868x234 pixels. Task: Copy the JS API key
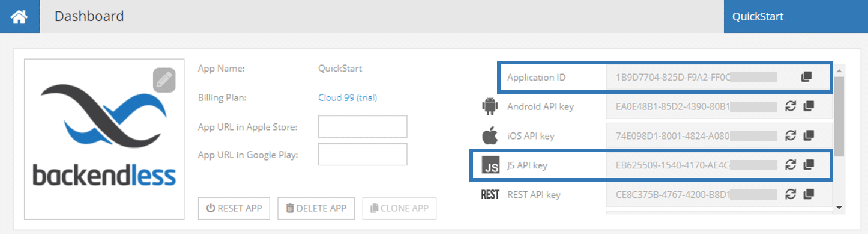809,164
